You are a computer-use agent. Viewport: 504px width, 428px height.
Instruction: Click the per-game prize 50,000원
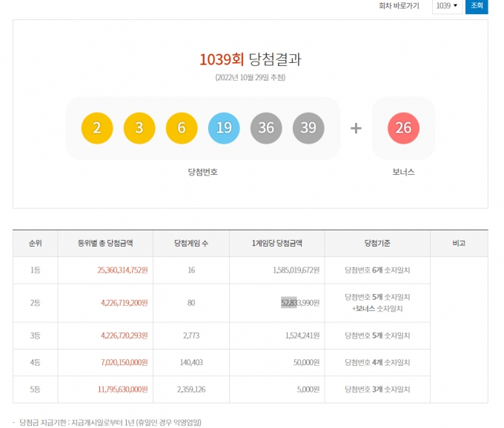[x=306, y=363]
